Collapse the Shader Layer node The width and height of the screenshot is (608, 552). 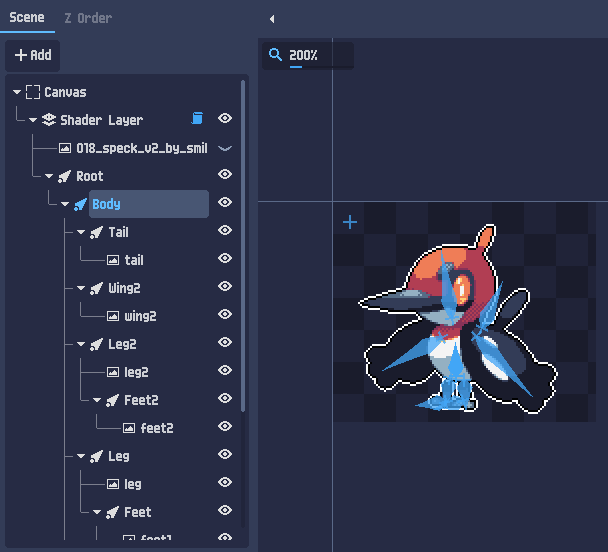33,120
